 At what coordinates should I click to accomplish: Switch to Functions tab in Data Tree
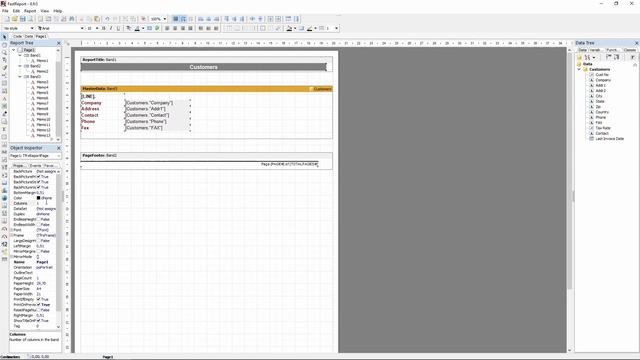(x=612, y=50)
